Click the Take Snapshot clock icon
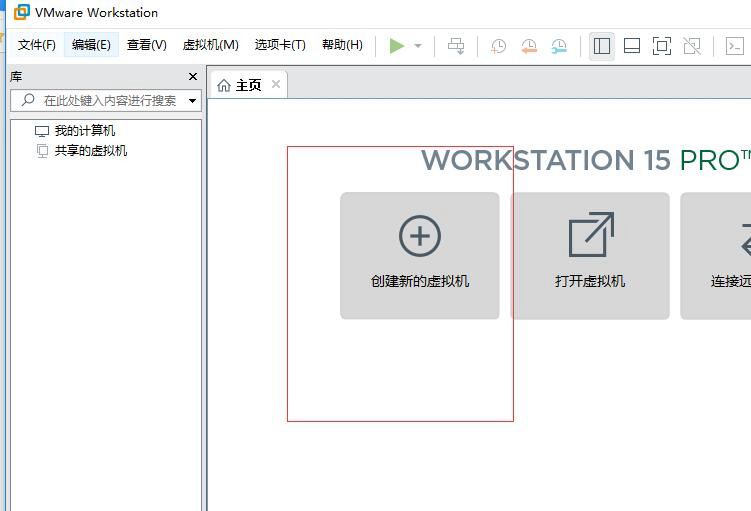The height and width of the screenshot is (511, 751). (499, 46)
